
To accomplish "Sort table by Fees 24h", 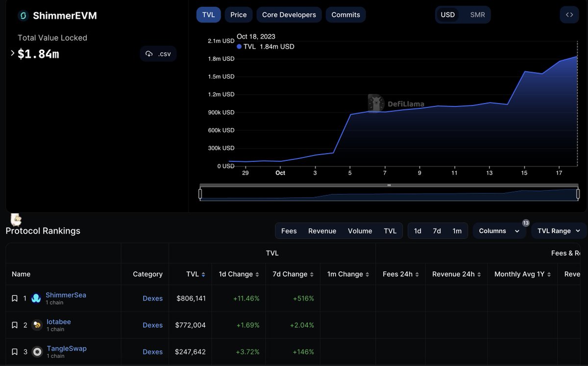I will [401, 274].
